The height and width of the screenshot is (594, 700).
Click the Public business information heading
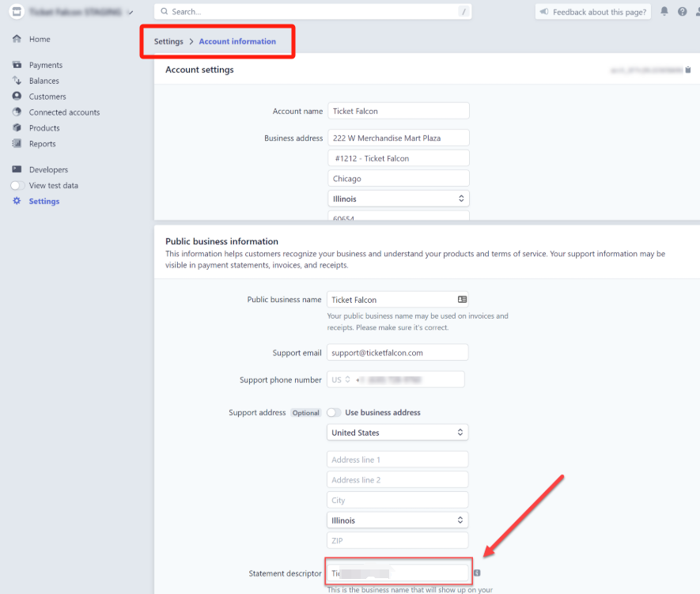click(222, 241)
